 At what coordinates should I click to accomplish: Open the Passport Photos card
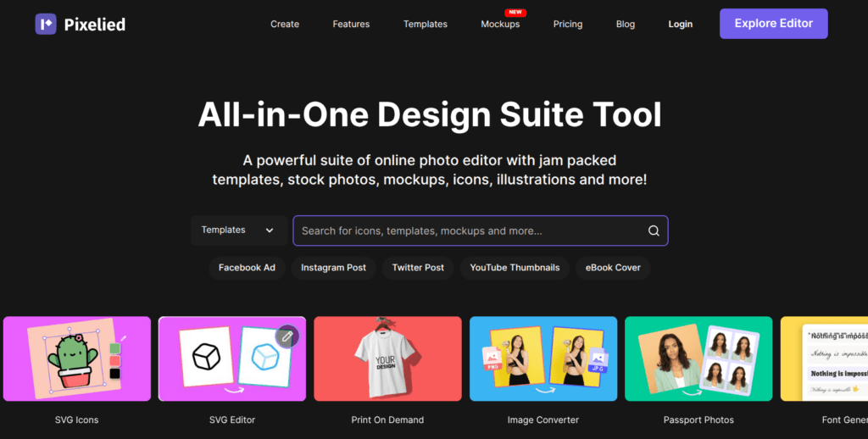pyautogui.click(x=698, y=358)
